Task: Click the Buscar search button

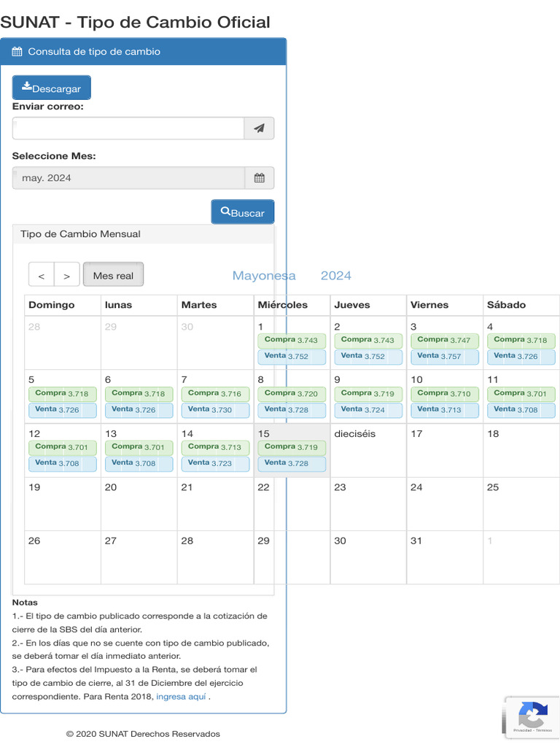Action: point(243,212)
